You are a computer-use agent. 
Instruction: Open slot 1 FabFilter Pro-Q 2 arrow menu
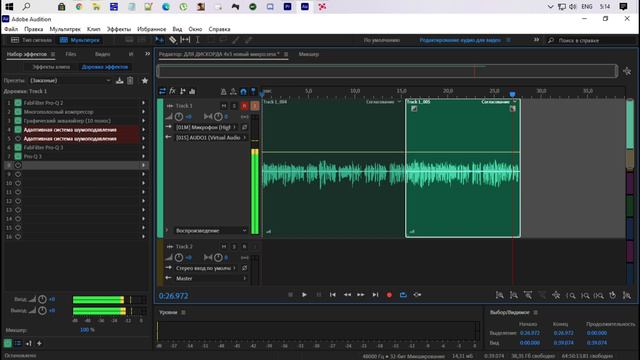143,103
